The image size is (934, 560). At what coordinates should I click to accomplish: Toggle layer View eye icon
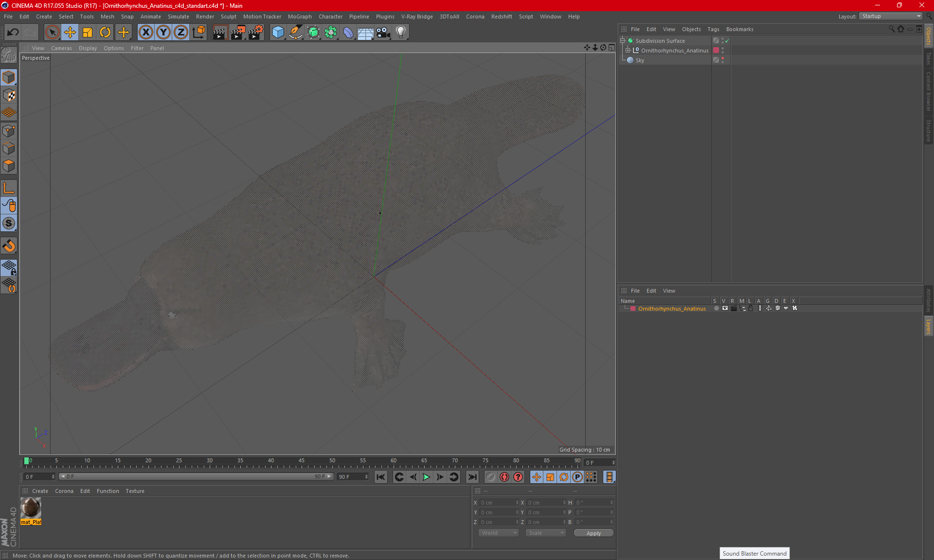pyautogui.click(x=725, y=308)
